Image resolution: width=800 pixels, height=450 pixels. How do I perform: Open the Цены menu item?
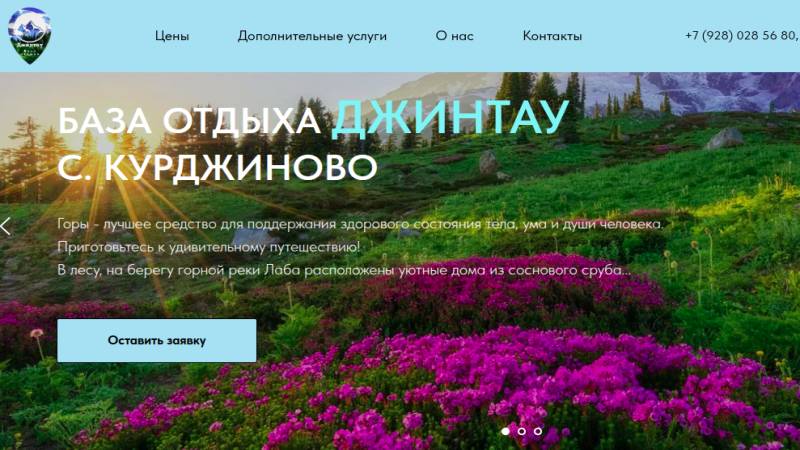pyautogui.click(x=172, y=36)
